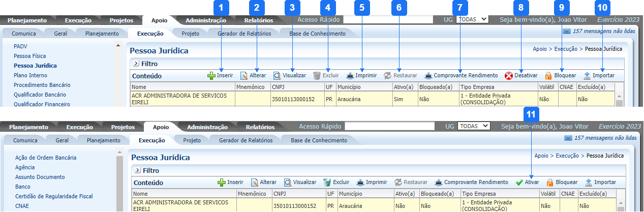The height and width of the screenshot is (212, 644).
Task: Click the green Ativar checkmark icon
Action: click(x=519, y=183)
